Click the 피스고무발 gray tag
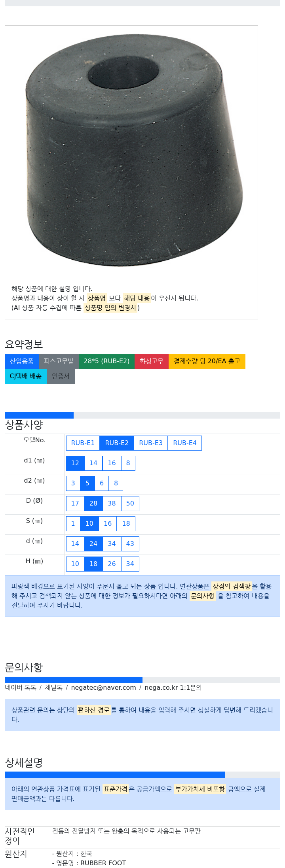The width and height of the screenshot is (285, 868). (59, 361)
